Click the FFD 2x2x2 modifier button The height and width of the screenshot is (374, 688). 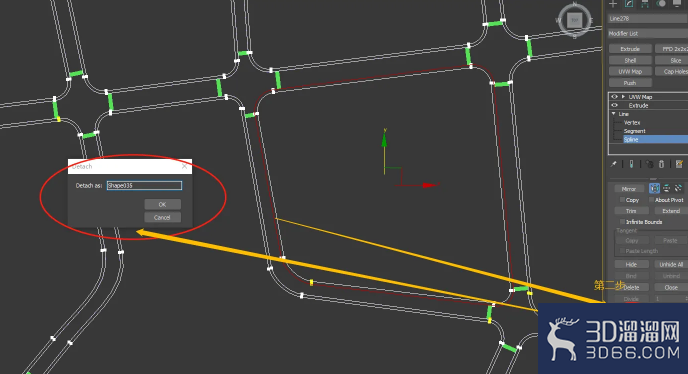coord(671,49)
